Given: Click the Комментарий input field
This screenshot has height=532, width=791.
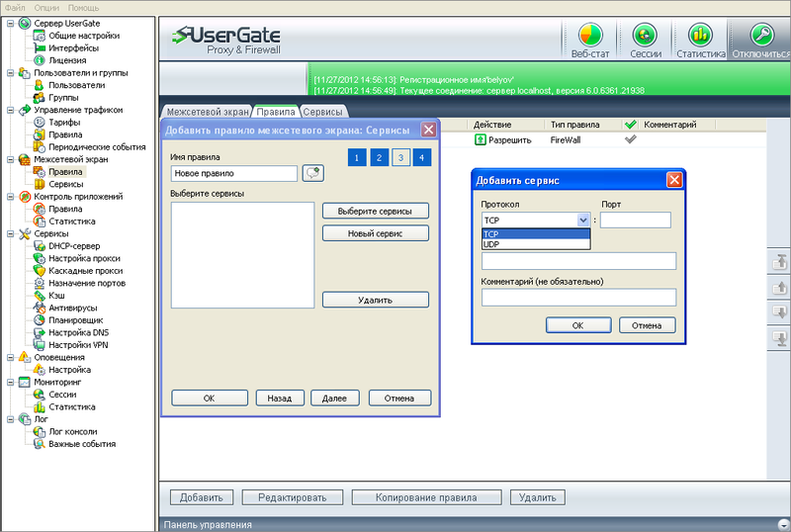Looking at the screenshot, I should 578,298.
